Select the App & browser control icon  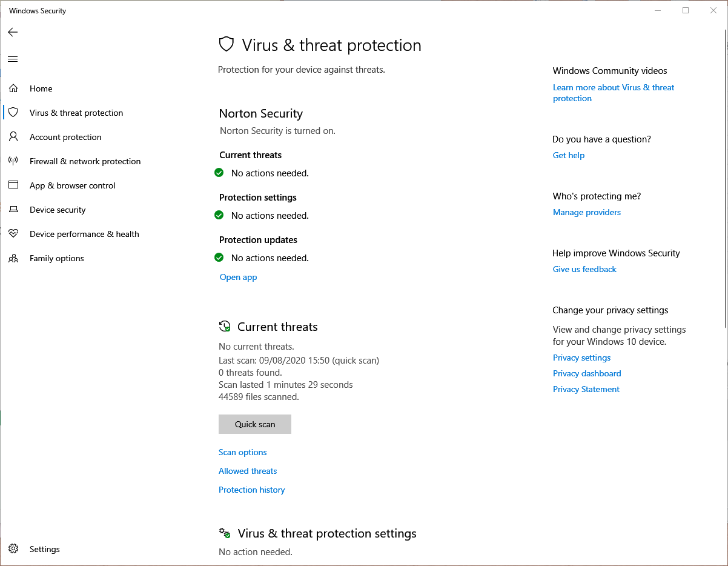pyautogui.click(x=13, y=185)
